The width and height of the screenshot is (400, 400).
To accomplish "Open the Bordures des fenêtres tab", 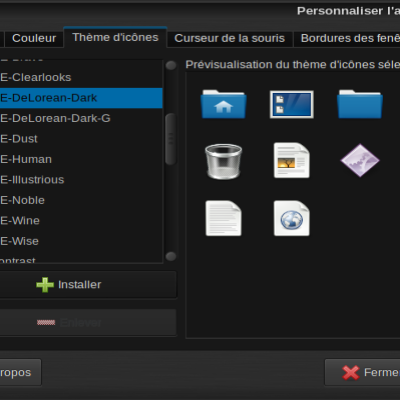I will [x=347, y=38].
